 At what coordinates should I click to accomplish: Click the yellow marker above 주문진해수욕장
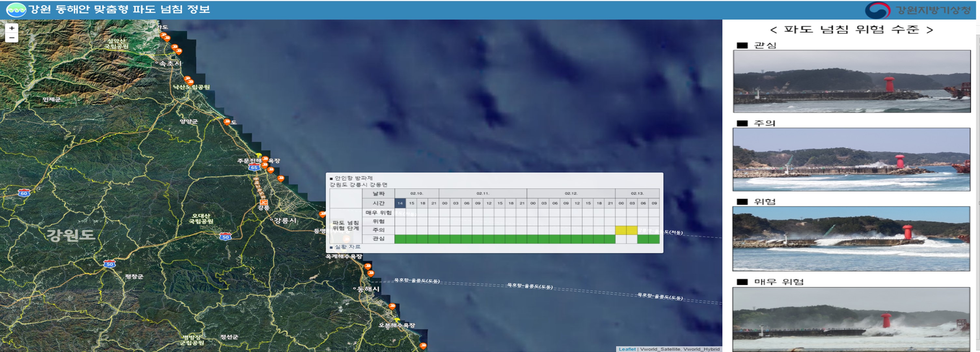pyautogui.click(x=259, y=155)
